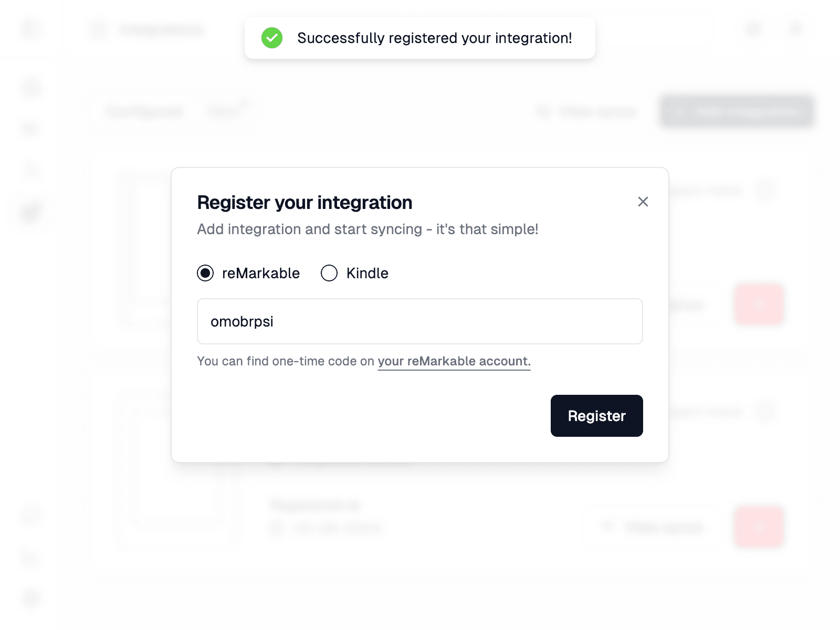Open the your reMarkable account link
The image size is (840, 630).
pyautogui.click(x=454, y=361)
